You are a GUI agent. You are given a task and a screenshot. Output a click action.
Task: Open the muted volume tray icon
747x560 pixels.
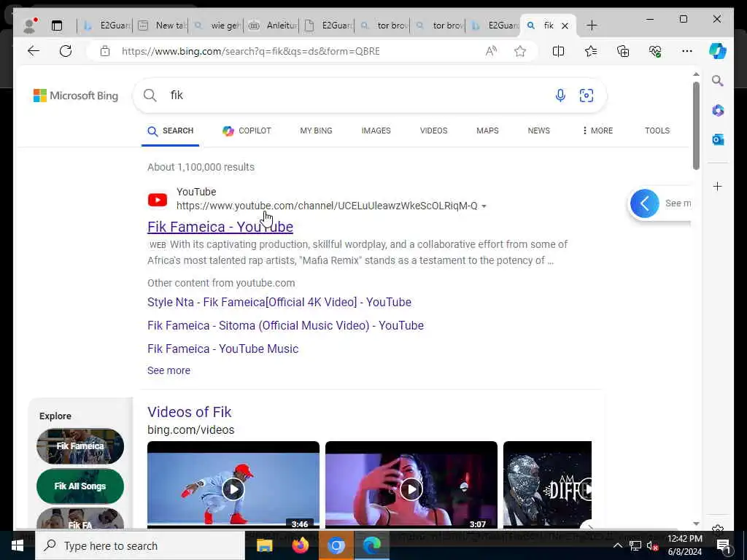[652, 545]
